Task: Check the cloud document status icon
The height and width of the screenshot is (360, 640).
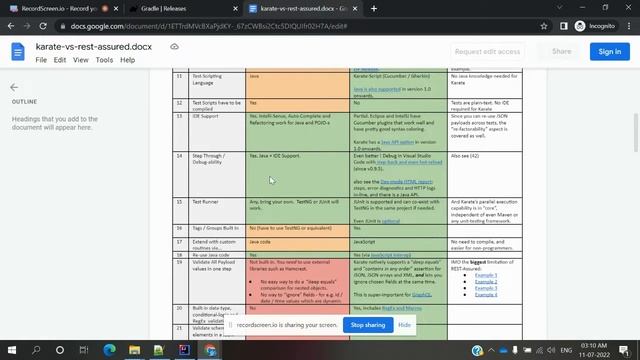Action: click(174, 47)
